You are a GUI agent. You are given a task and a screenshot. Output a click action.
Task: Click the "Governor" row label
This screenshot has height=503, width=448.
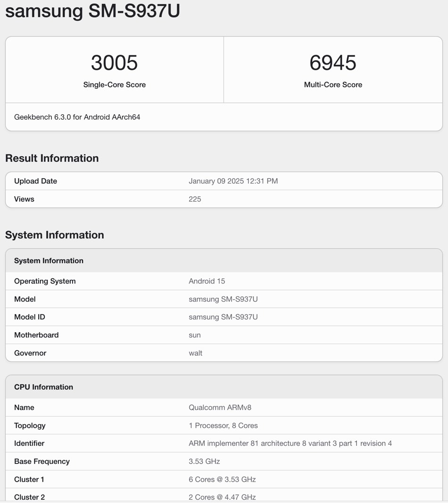(x=30, y=353)
